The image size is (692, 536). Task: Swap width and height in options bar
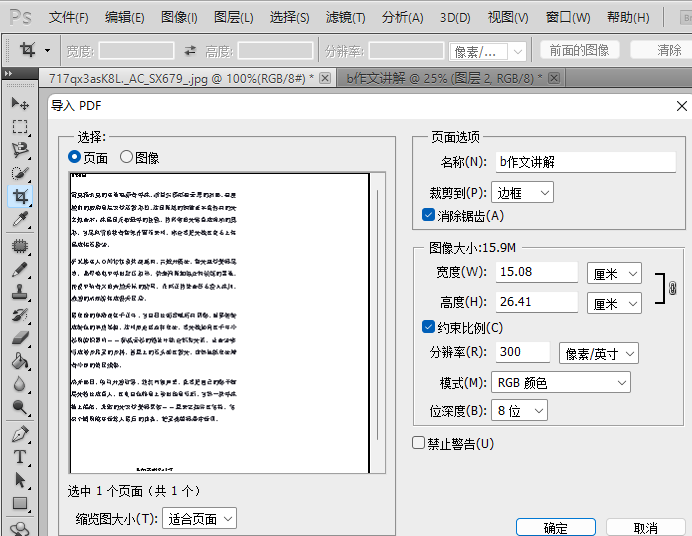click(x=190, y=51)
